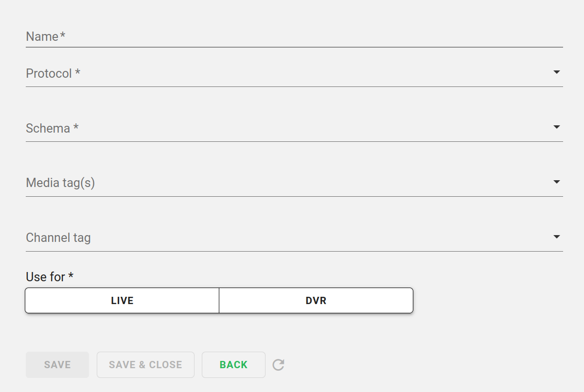Go back with the green Back button
584x392 pixels.
pyautogui.click(x=233, y=365)
